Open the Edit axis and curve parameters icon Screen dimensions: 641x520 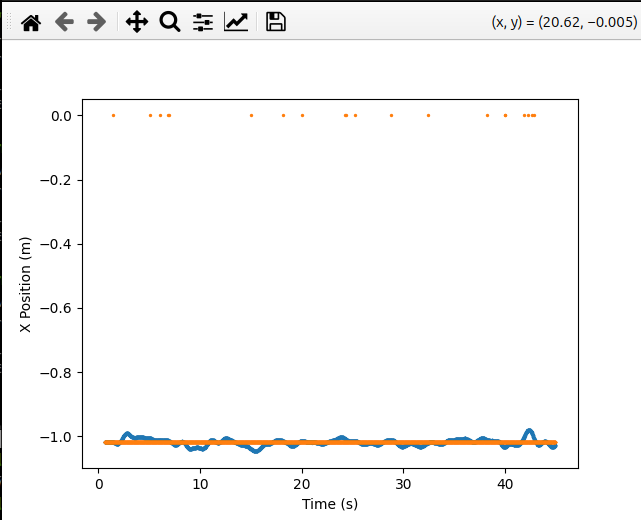(236, 22)
